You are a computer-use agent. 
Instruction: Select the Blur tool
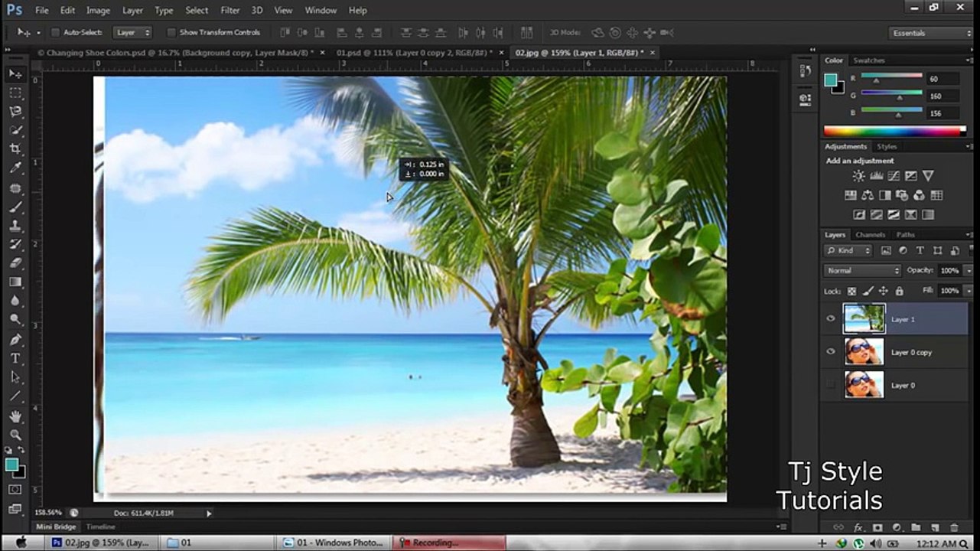click(x=15, y=302)
